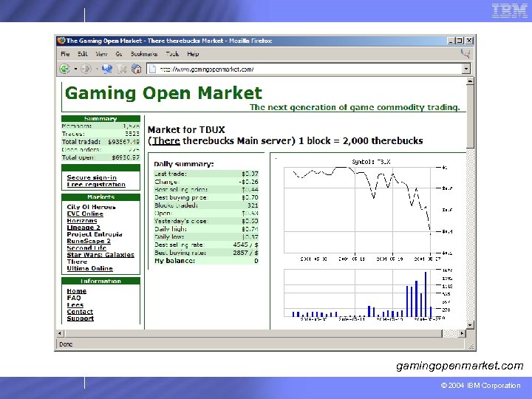Open the Fees link
This screenshot has width=532, height=399.
[x=75, y=304]
